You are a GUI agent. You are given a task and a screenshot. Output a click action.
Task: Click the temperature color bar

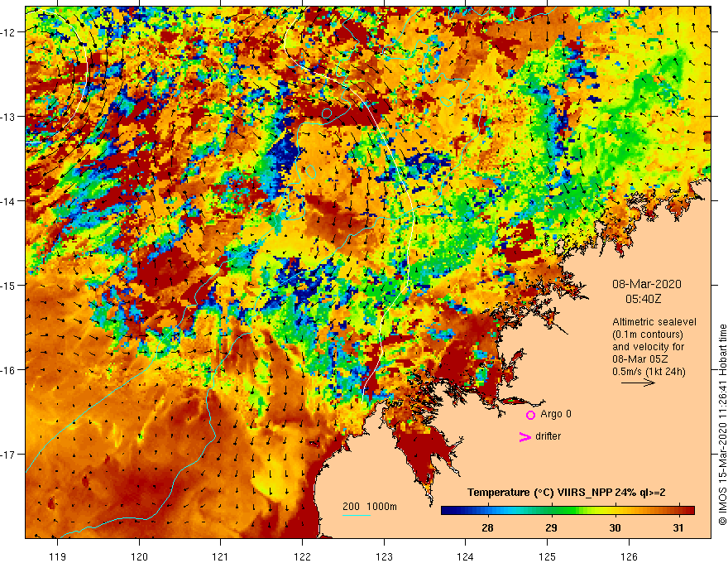pos(568,511)
